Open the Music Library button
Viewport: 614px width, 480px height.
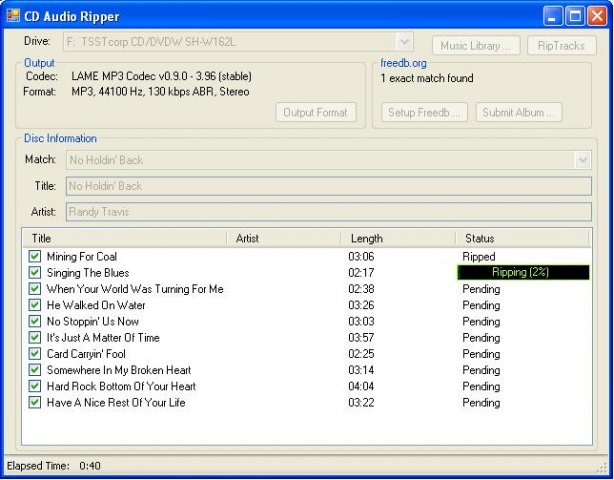click(x=476, y=46)
